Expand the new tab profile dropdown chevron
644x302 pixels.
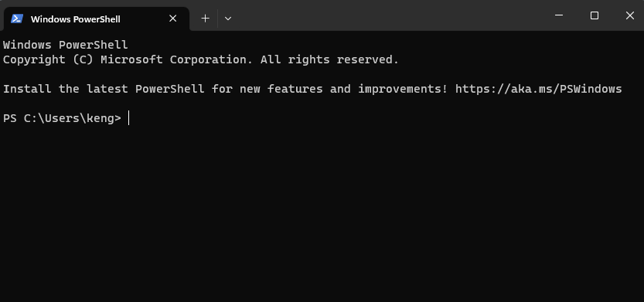pos(228,19)
